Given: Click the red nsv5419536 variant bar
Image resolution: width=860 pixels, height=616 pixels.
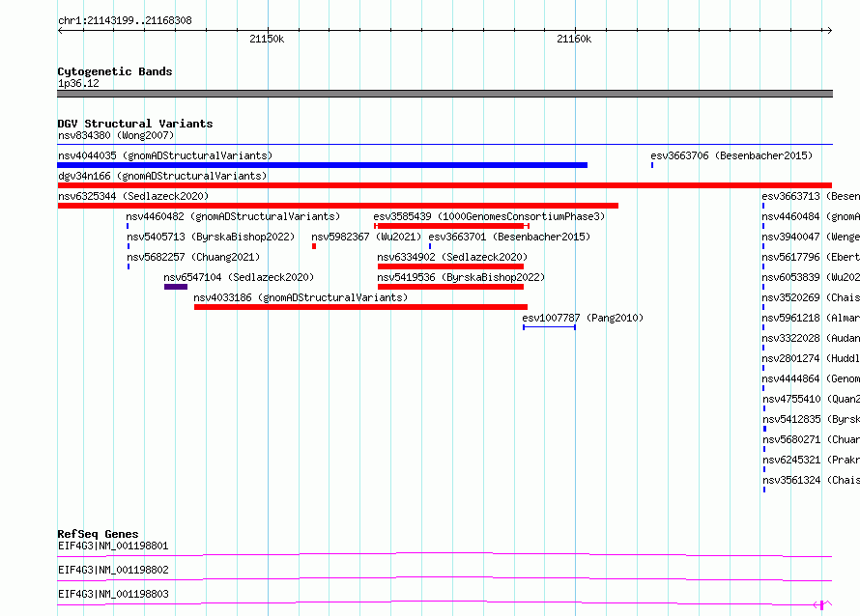Looking at the screenshot, I should (x=450, y=287).
